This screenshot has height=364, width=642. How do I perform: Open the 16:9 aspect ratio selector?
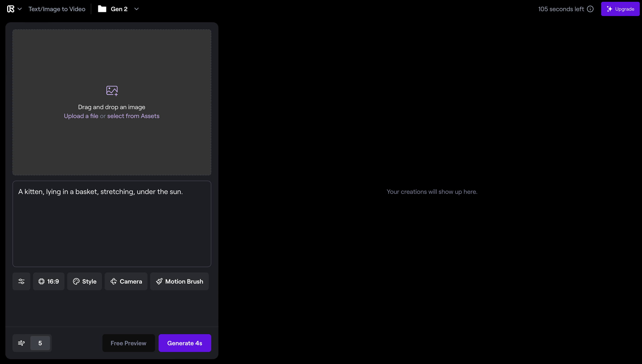49,281
